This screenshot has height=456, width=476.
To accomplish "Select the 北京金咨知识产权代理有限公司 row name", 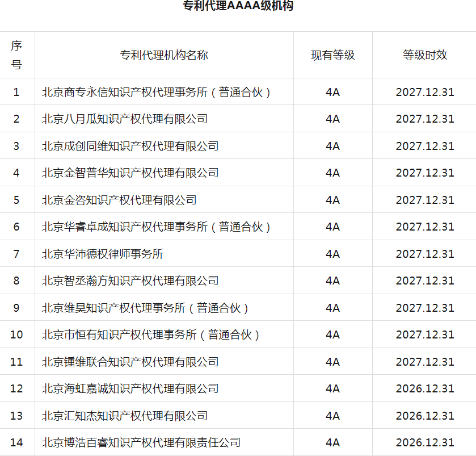I will (119, 200).
